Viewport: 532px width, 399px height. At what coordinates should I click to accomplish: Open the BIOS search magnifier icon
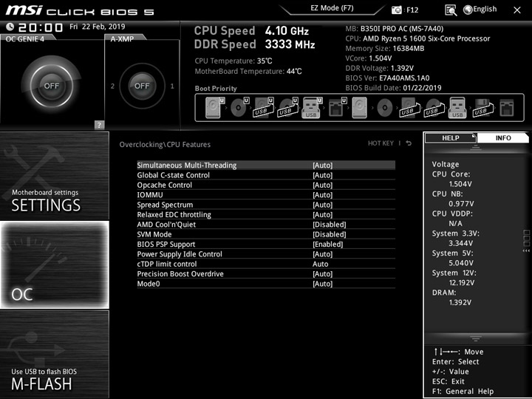click(x=451, y=10)
